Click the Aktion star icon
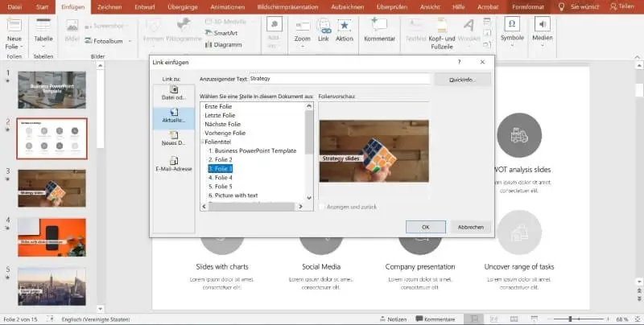644x325 pixels. coord(344,28)
